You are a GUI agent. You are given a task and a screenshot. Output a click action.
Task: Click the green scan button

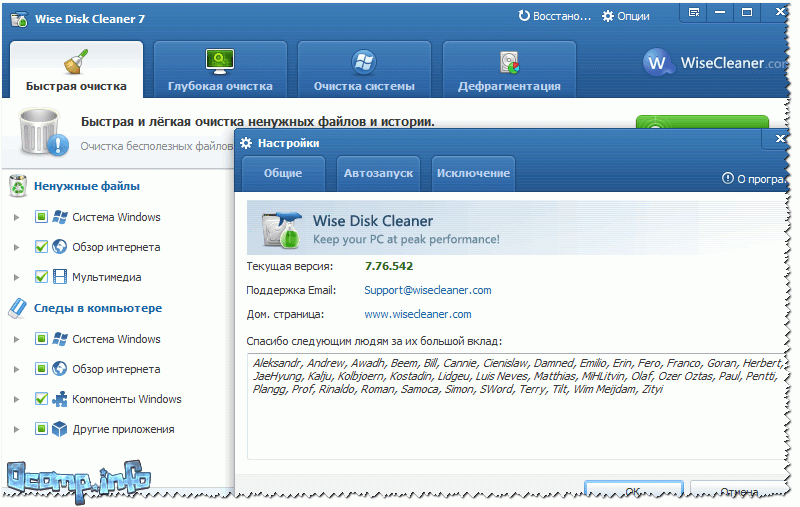pyautogui.click(x=702, y=122)
